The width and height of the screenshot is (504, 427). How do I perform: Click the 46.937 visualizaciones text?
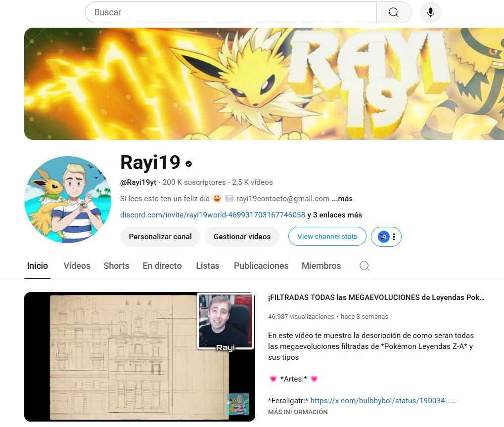point(301,316)
